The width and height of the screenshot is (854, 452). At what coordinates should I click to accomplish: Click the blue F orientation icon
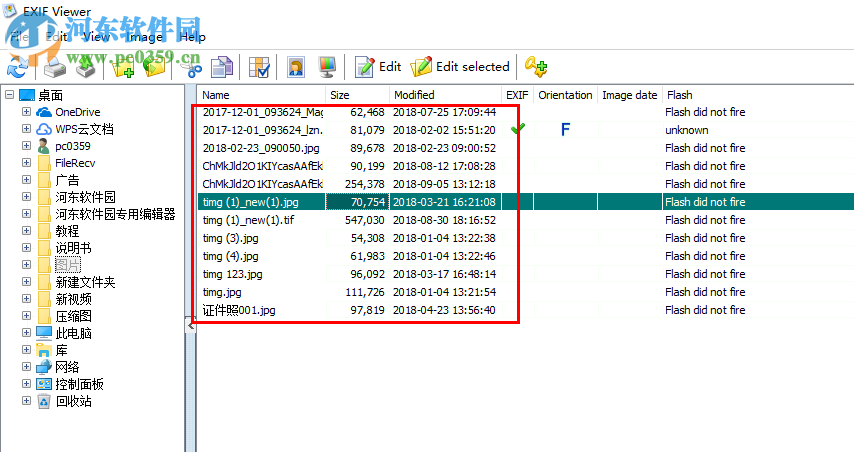click(x=565, y=130)
